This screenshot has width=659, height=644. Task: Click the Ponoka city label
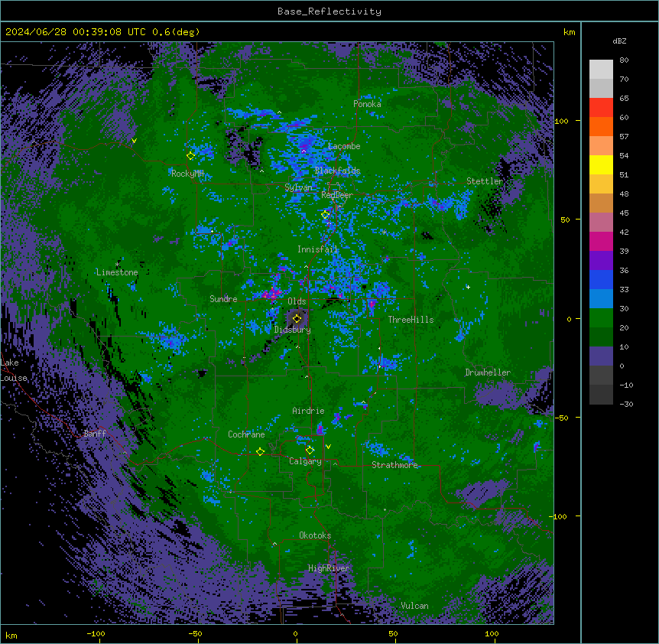(367, 104)
